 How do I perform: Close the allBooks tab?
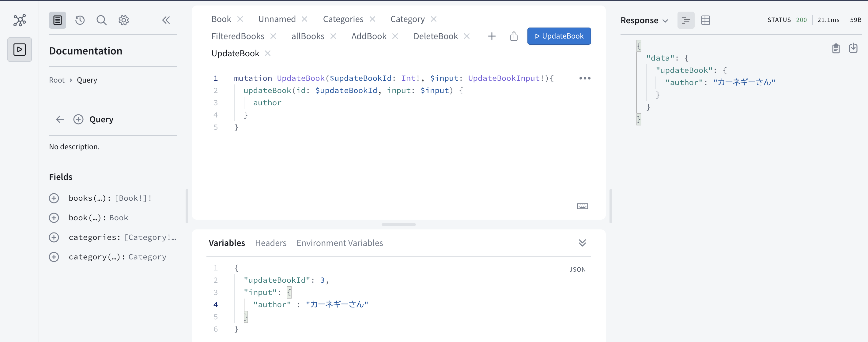click(333, 36)
